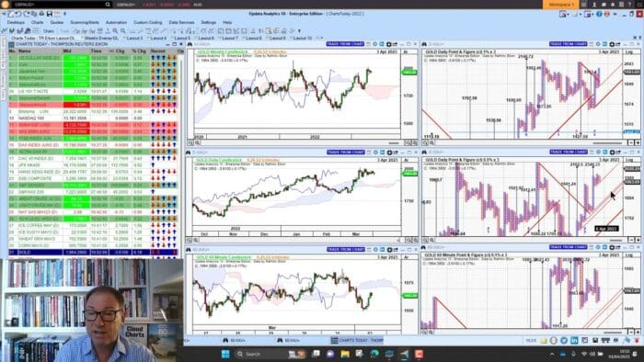Image resolution: width=644 pixels, height=362 pixels.
Task: Click the zoom-out magnifier in the chart toolbar
Action: click(122, 30)
